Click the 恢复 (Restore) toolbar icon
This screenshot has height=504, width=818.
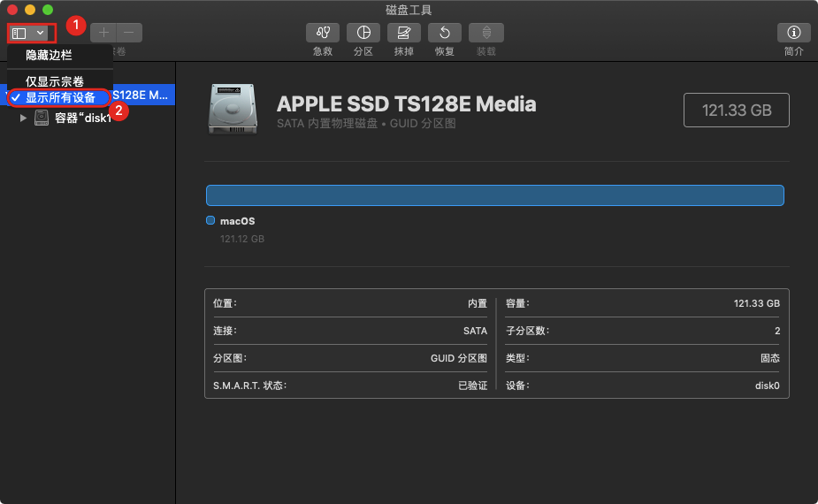point(445,33)
